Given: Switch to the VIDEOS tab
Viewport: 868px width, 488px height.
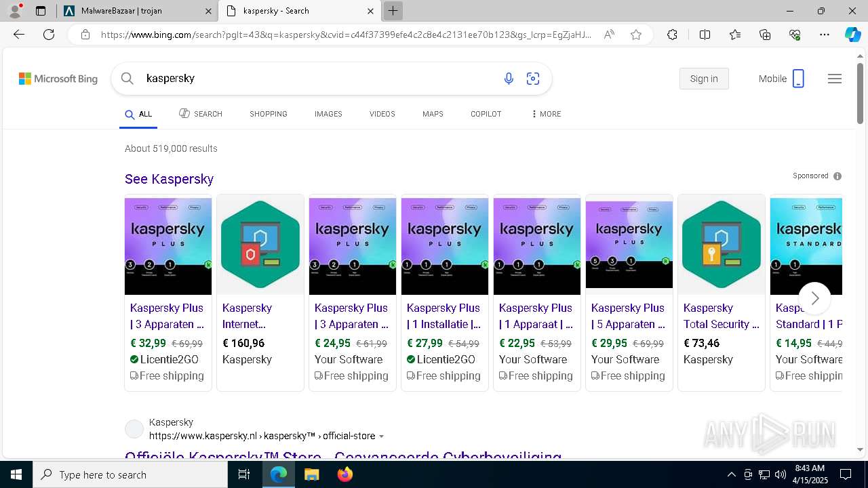Looking at the screenshot, I should (x=382, y=114).
